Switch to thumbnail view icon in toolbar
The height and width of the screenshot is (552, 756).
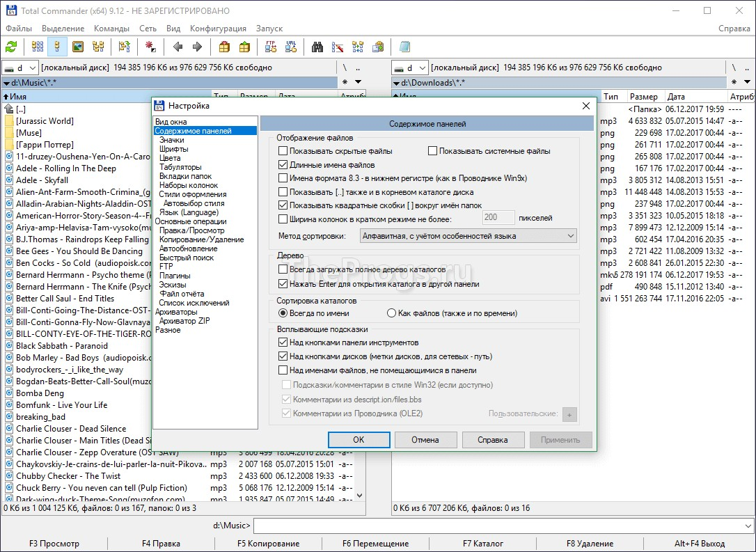click(x=78, y=47)
